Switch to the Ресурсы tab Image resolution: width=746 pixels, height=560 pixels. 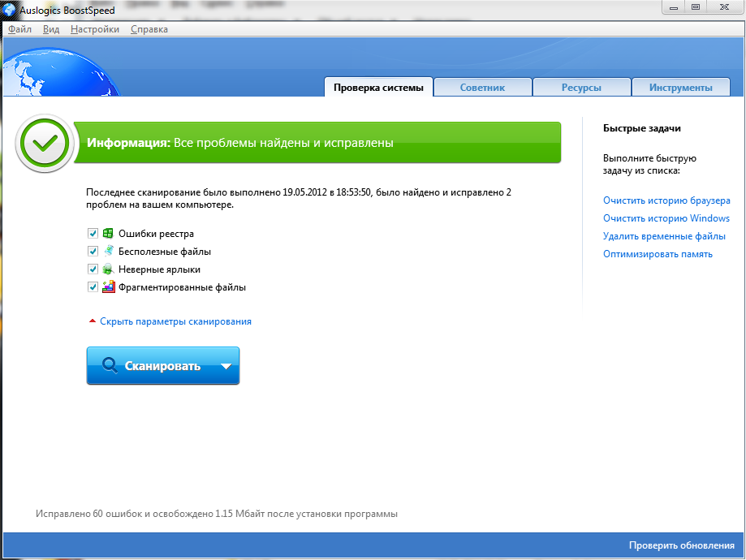(x=581, y=88)
